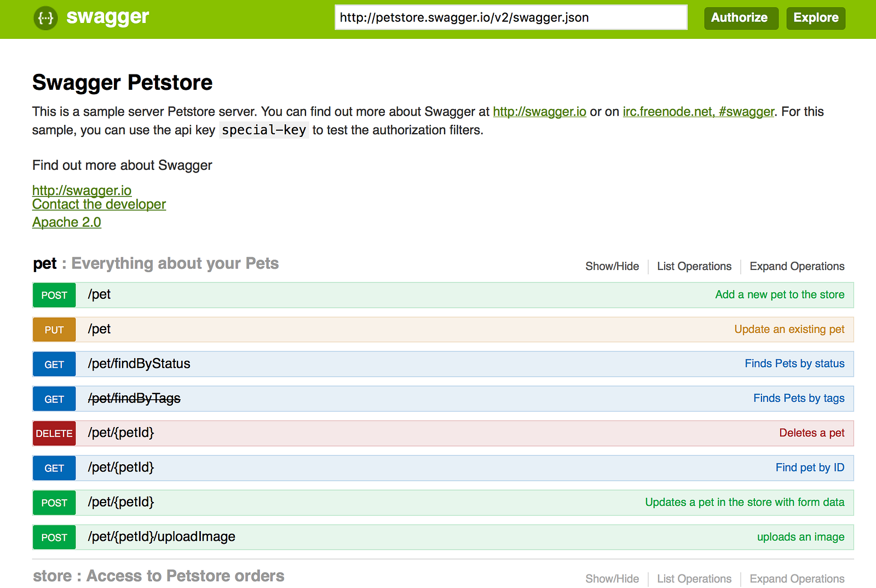Open the /pet path in the POST row
Image resolution: width=876 pixels, height=588 pixels.
click(x=99, y=295)
